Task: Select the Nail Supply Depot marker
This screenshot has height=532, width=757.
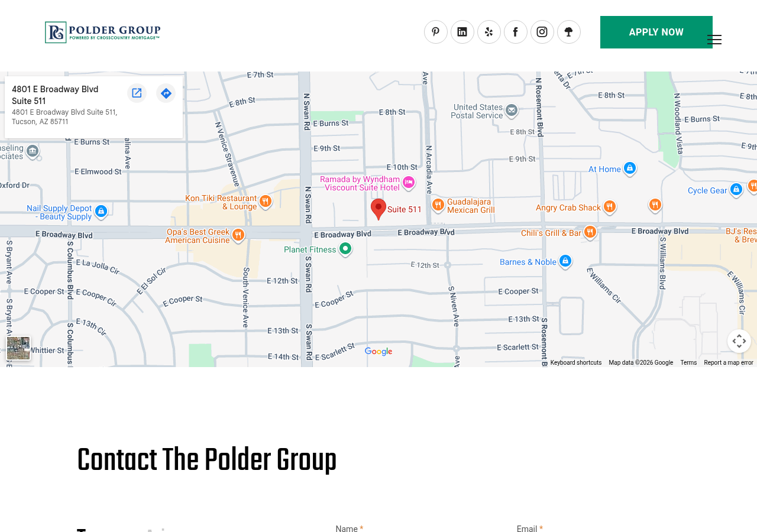Action: (101, 211)
